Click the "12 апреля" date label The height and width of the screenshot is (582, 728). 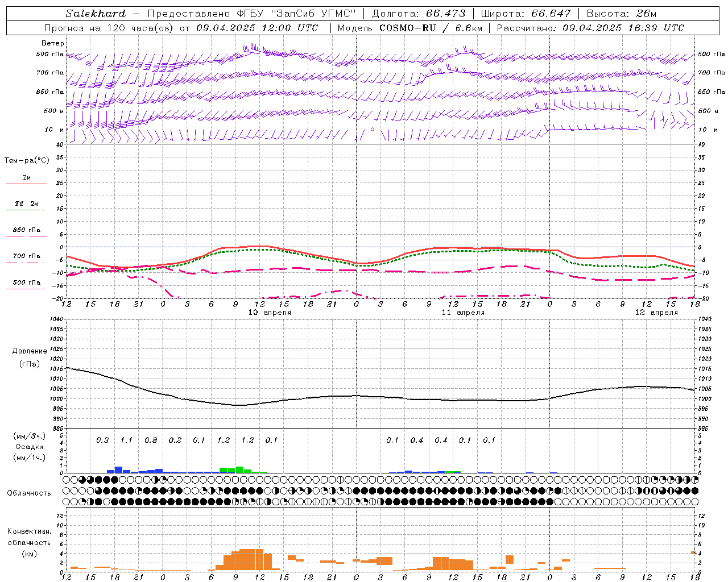click(x=656, y=313)
